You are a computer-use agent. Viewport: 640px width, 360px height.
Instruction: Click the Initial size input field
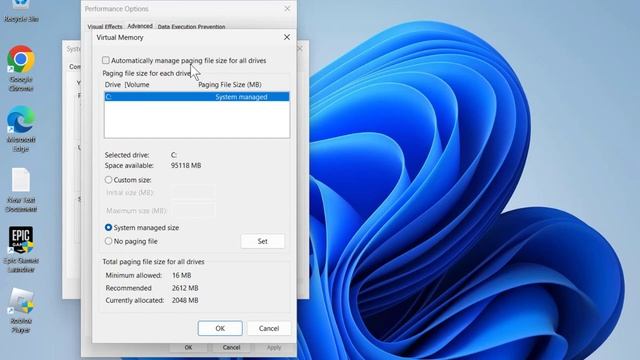(193, 192)
